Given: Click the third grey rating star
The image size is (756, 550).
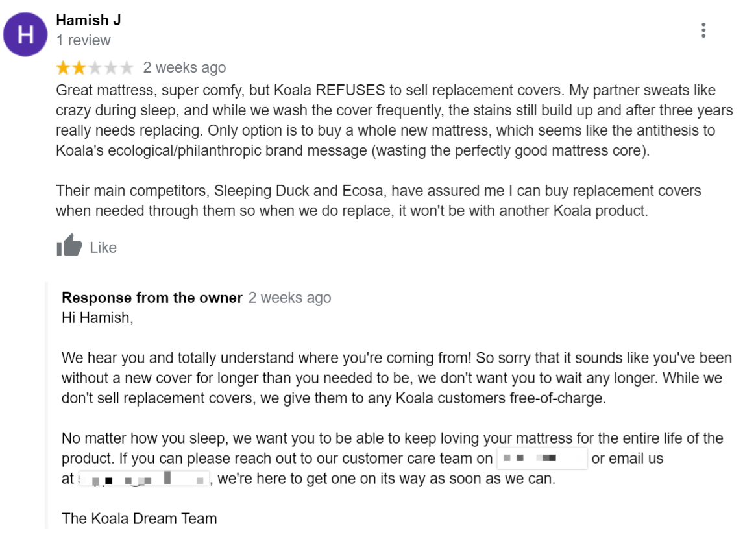Looking at the screenshot, I should point(95,67).
